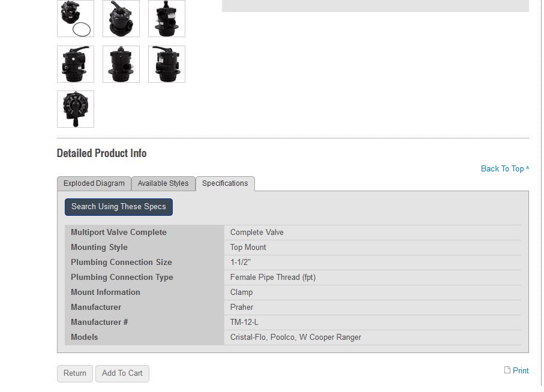Screen dimensions: 544x392
Task: Open the third valve thumbnail in the top row
Action: 166,19
